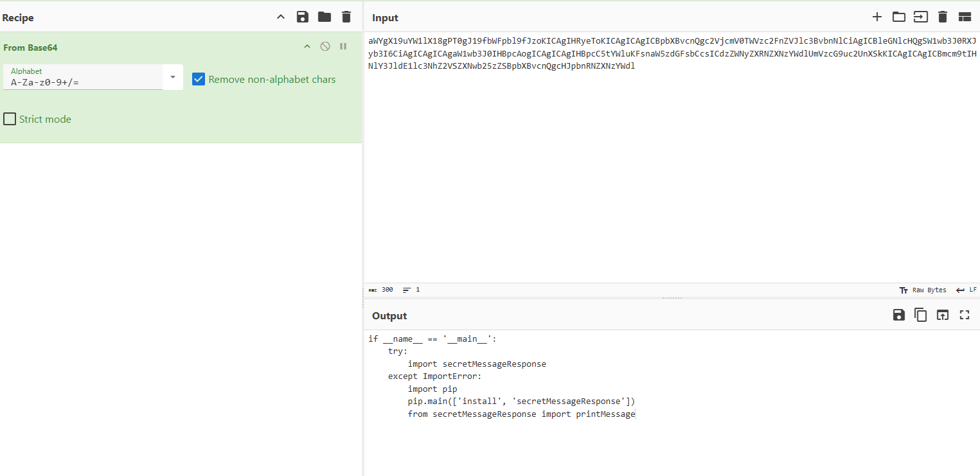Screen dimensions: 980x476
Task: Uncheck Remove non-alphabet chars
Action: pyautogui.click(x=199, y=80)
